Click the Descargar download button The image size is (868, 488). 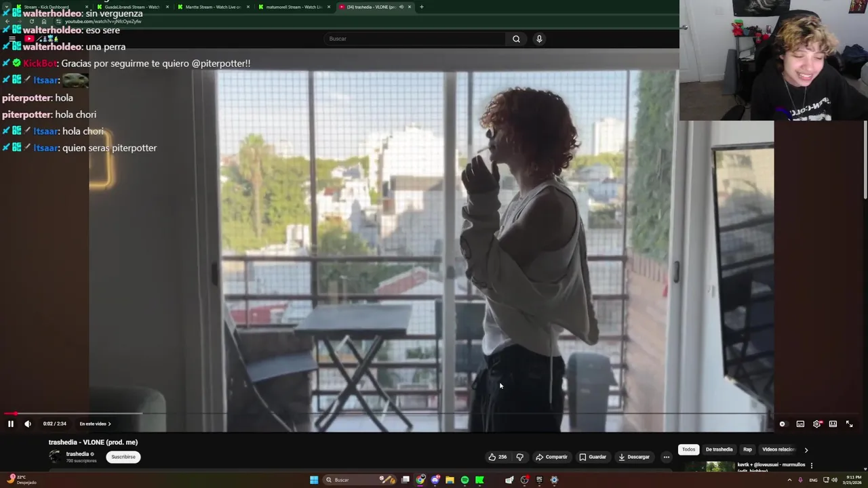tap(634, 457)
